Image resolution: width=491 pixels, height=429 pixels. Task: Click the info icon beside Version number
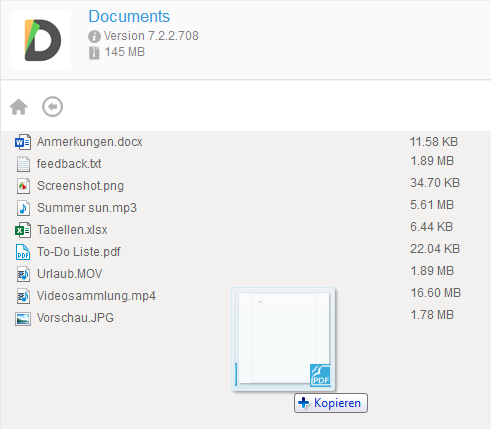point(94,36)
